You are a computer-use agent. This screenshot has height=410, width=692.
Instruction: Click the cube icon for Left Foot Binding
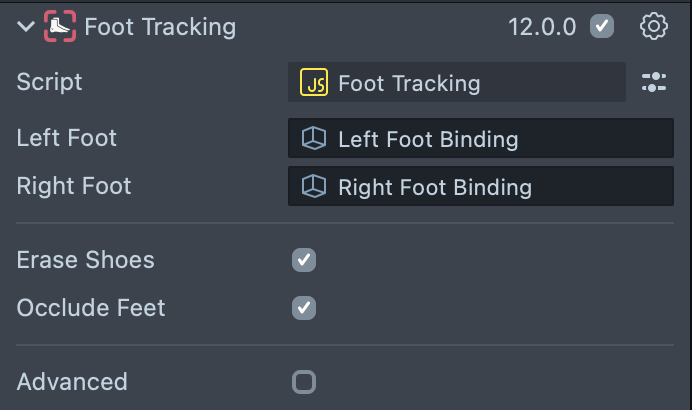tap(314, 139)
